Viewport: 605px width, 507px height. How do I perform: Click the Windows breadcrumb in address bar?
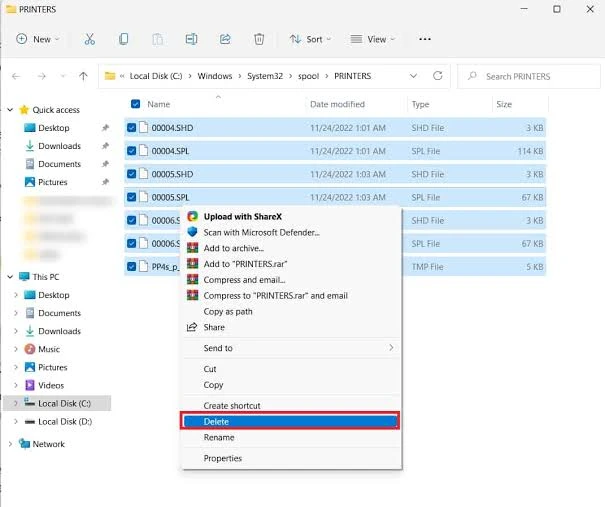[215, 76]
